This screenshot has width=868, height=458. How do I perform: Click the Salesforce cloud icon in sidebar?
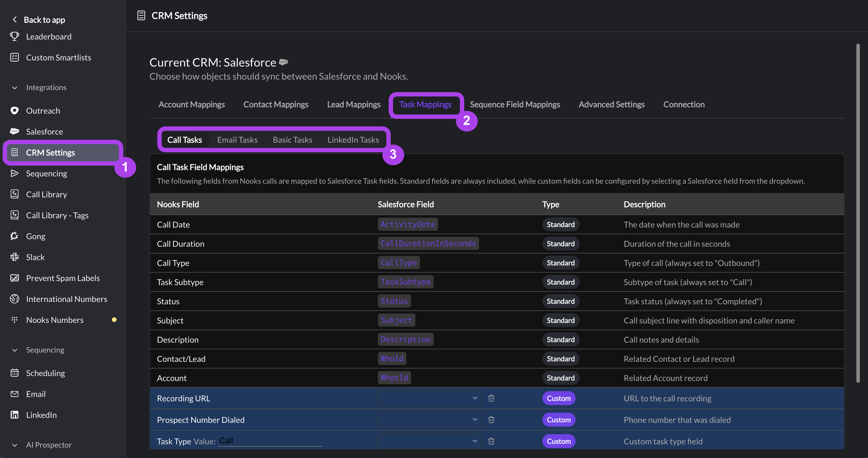(15, 131)
